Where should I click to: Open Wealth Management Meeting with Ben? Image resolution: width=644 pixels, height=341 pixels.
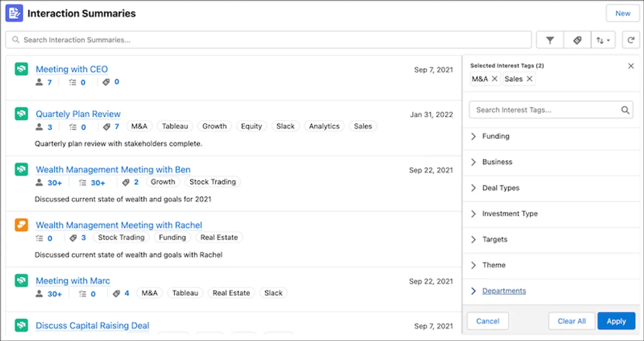(x=113, y=170)
